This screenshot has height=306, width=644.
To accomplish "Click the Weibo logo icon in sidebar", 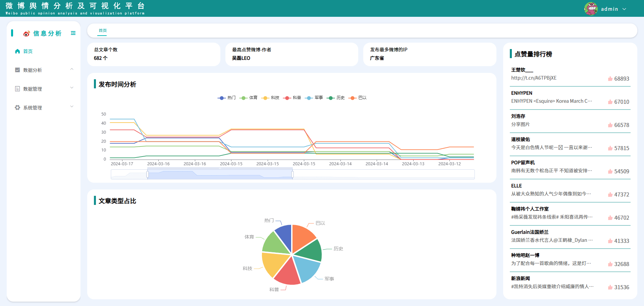I will [x=26, y=34].
